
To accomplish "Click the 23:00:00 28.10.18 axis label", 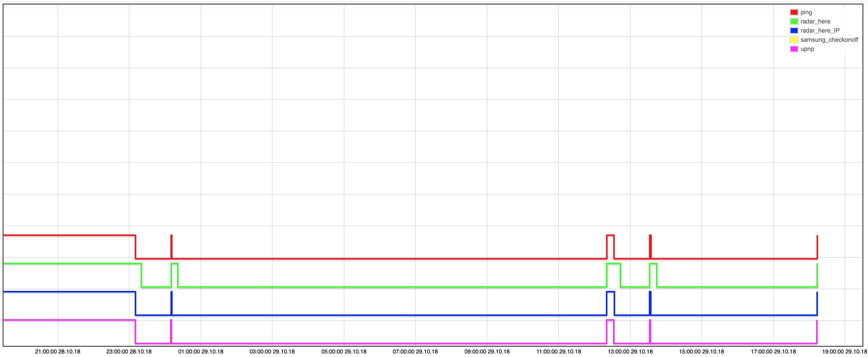I will pyautogui.click(x=129, y=352).
